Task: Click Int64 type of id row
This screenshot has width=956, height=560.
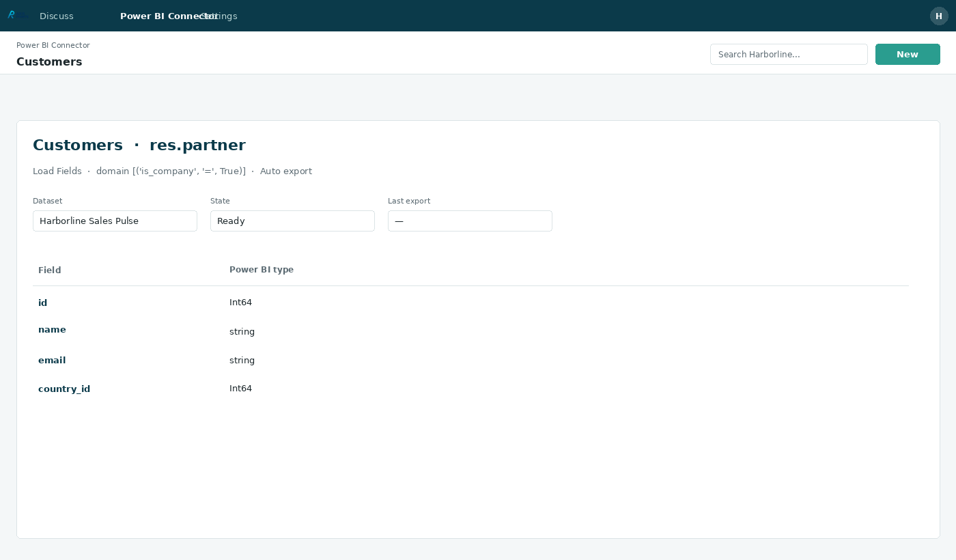Action: pyautogui.click(x=240, y=302)
